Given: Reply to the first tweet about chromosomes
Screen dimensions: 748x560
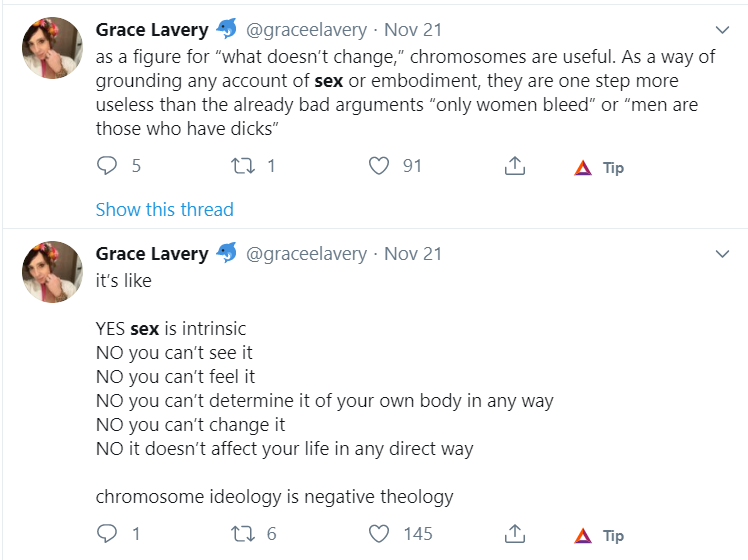Looking at the screenshot, I should pos(107,167).
